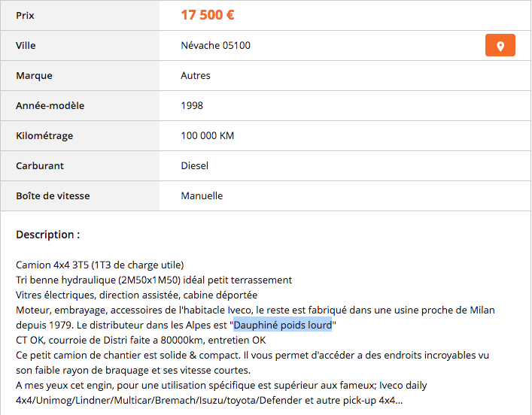Screen dimensions: 532x415
Task: Click the Marque row label
Action: point(34,75)
